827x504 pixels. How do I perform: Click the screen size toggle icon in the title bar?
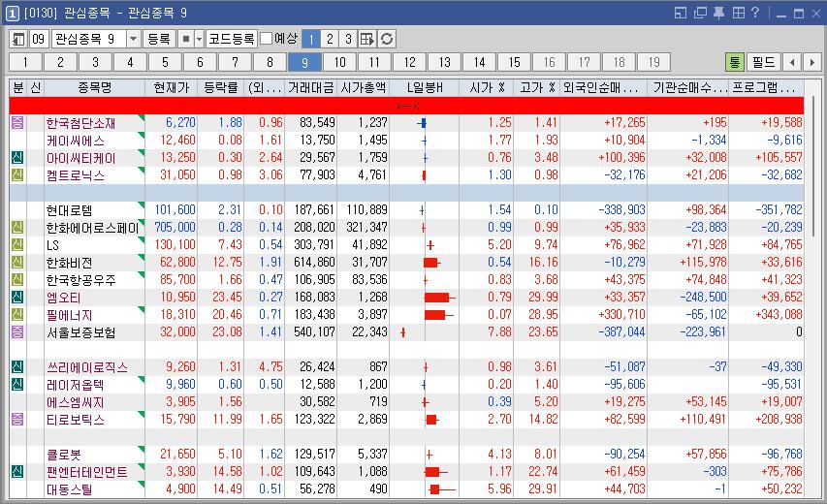681,13
